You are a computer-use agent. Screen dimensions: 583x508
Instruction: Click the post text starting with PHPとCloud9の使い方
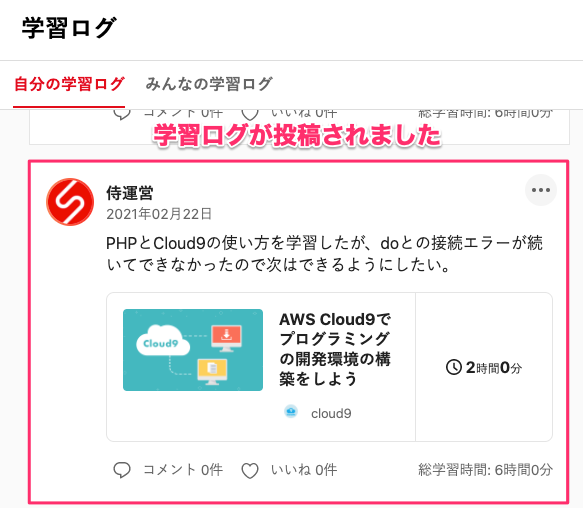pyautogui.click(x=324, y=254)
